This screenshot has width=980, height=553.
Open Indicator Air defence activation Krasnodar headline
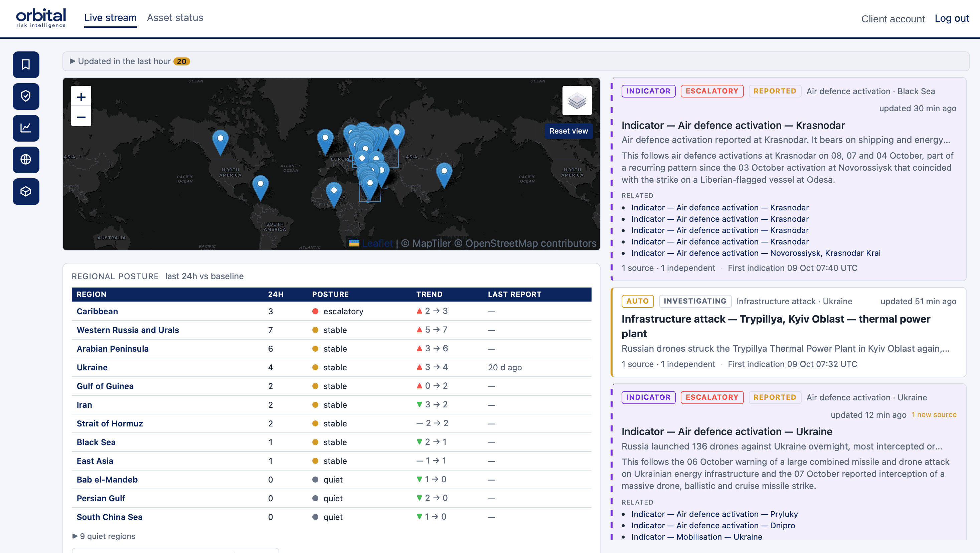tap(733, 125)
